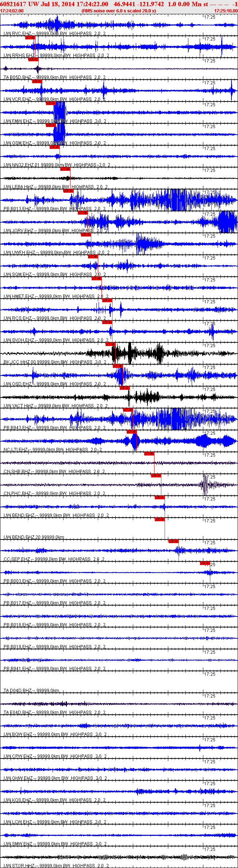Click the TA.D04D.BHZ station label
Viewport: 238px width, 868px height.
pos(31,691)
